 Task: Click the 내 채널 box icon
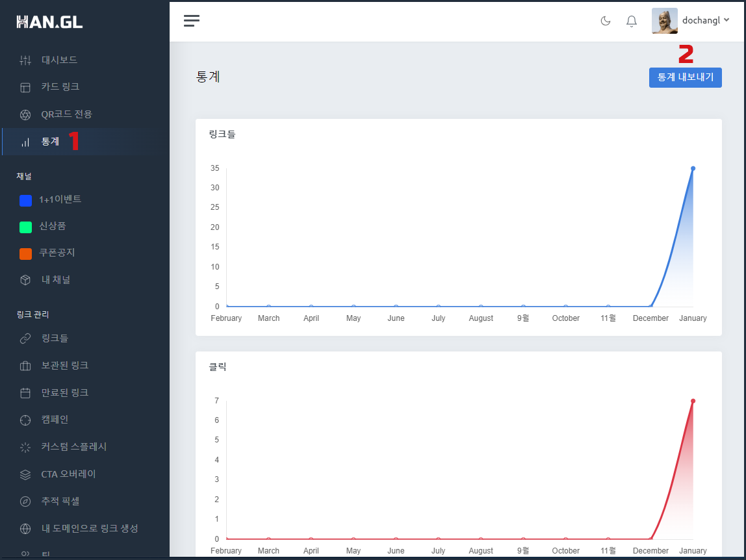[x=25, y=280]
